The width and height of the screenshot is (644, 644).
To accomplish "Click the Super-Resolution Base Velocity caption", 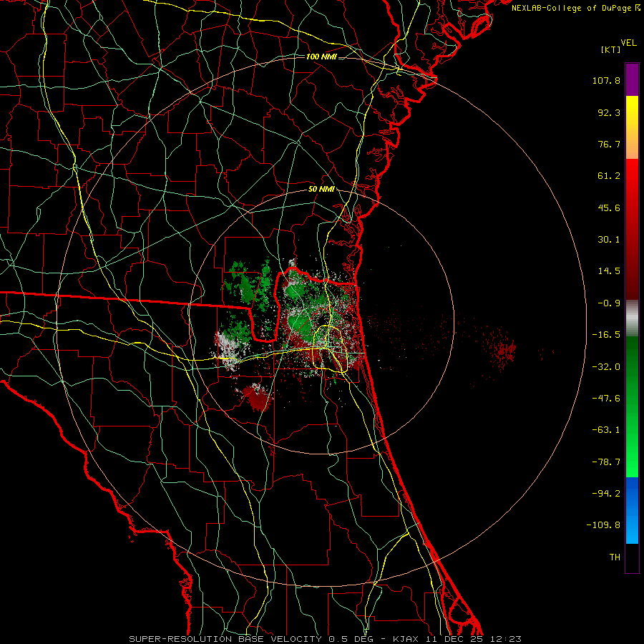I will click(326, 639).
